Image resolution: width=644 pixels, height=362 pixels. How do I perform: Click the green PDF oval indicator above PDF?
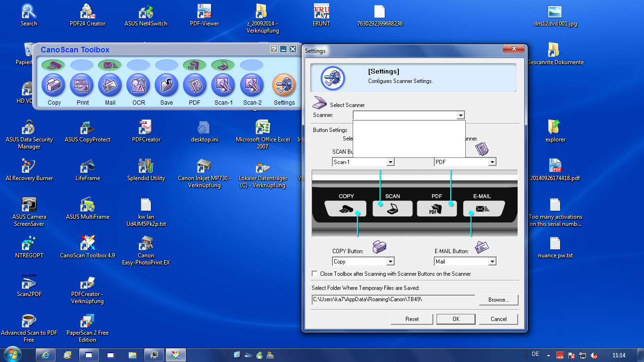click(x=195, y=65)
